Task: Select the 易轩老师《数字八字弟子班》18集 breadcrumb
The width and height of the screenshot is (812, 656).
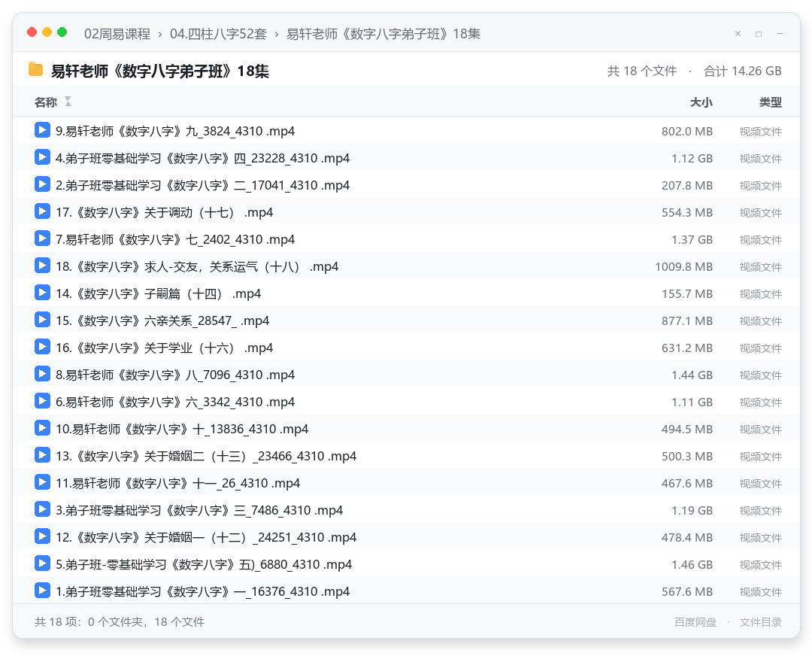Action: click(383, 34)
